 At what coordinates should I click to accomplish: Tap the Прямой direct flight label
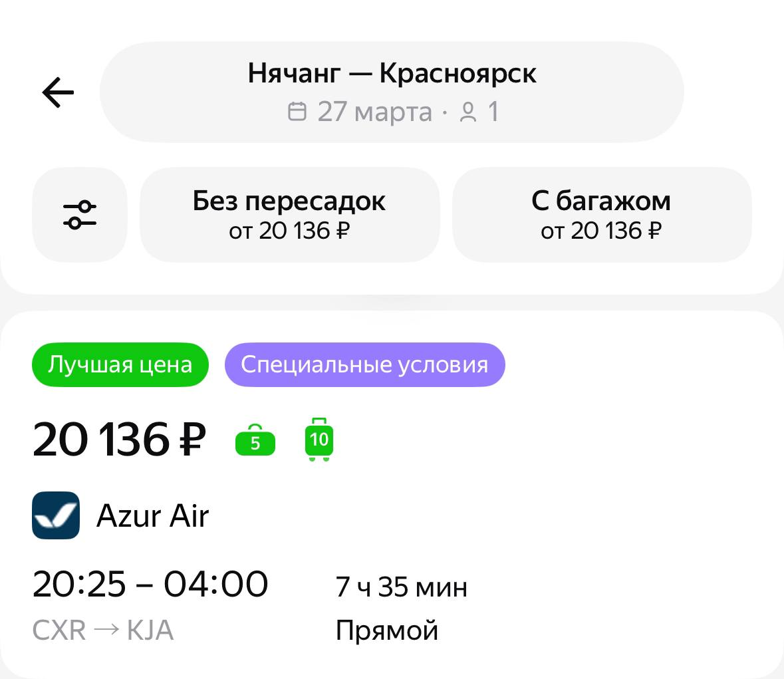pyautogui.click(x=386, y=630)
